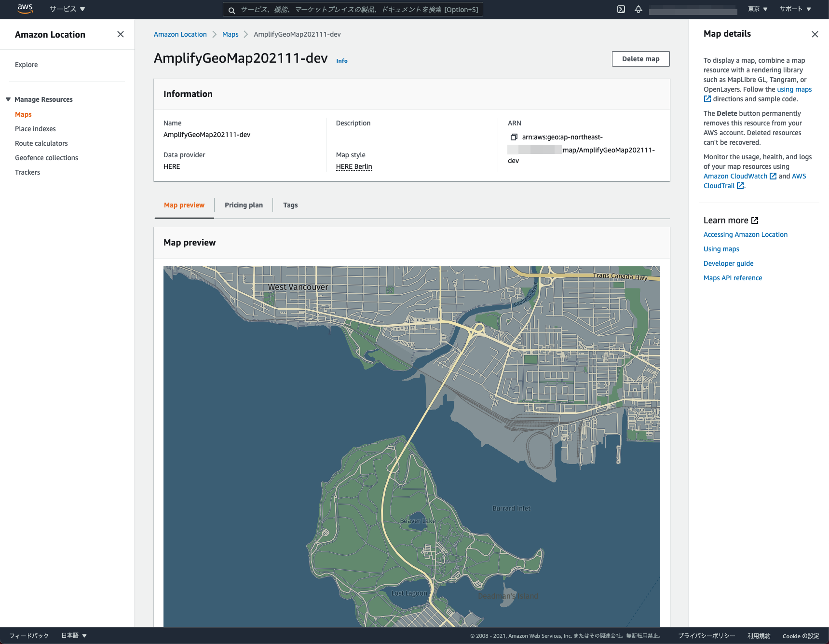The height and width of the screenshot is (644, 829).
Task: Open the サービス services menu
Action: (68, 9)
